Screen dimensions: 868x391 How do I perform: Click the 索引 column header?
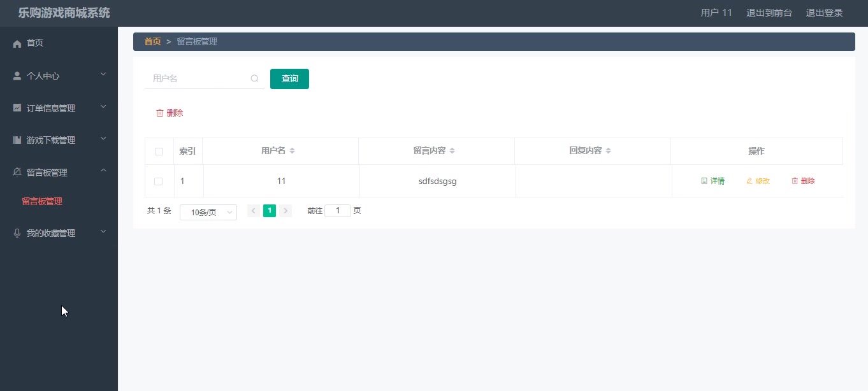tap(187, 151)
